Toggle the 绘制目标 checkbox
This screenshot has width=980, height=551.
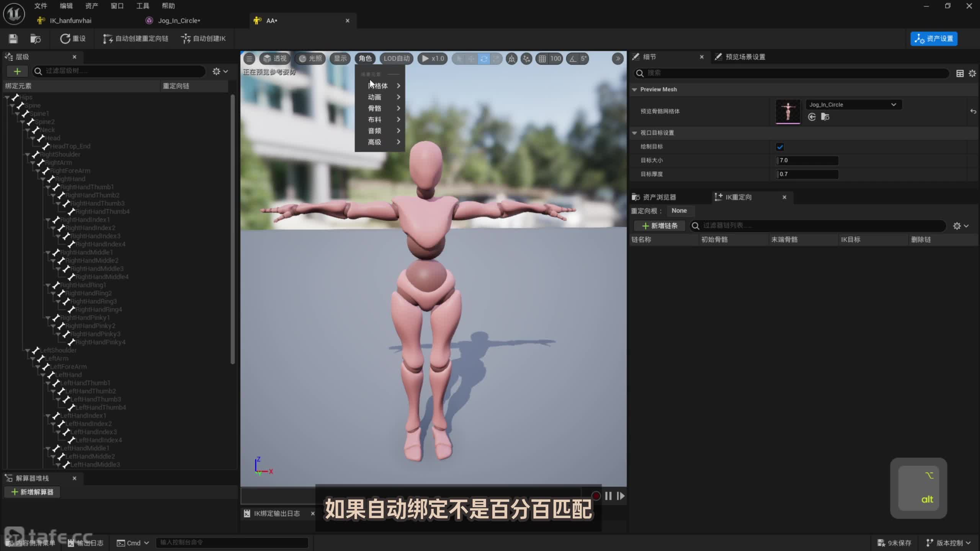coord(780,147)
